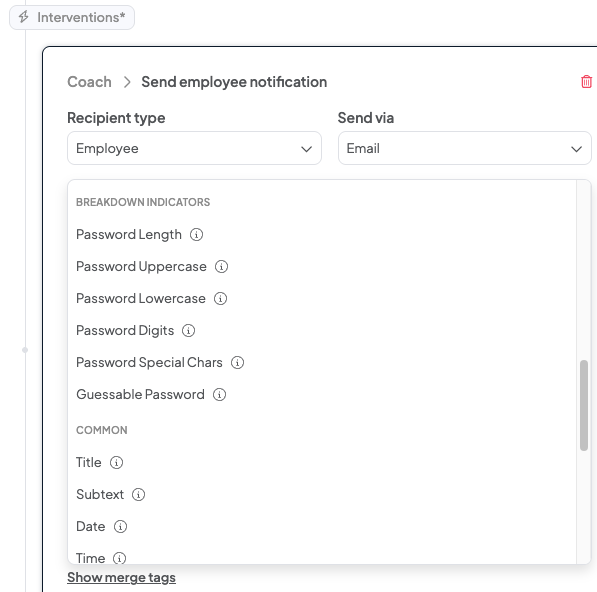This screenshot has width=597, height=592.
Task: Pick the Title merge tag
Action: point(89,463)
